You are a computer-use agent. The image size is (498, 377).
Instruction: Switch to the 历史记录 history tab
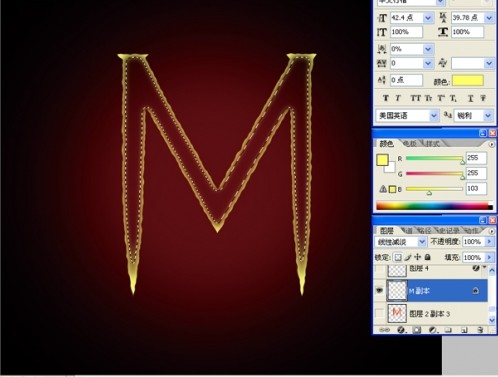pyautogui.click(x=449, y=230)
